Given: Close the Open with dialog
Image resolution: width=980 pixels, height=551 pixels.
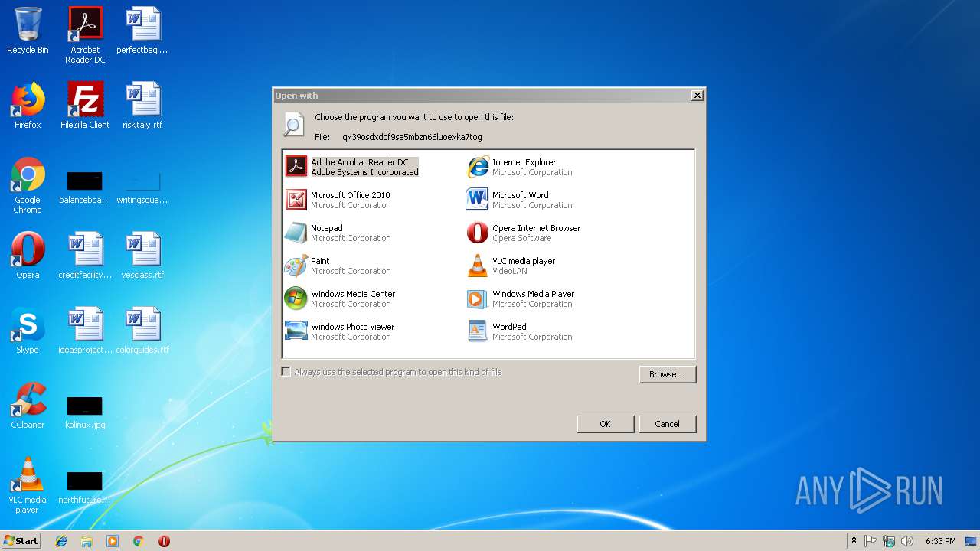Looking at the screenshot, I should point(697,96).
